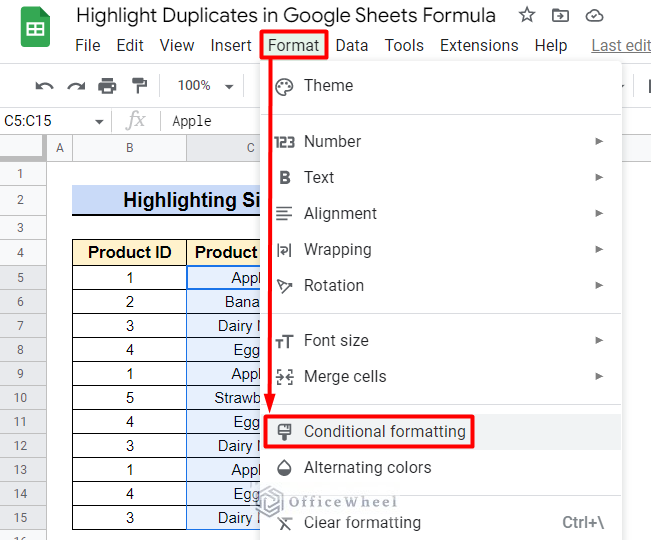Screen dimensions: 651x540
Task: Check the cloud save status icon
Action: pos(594,15)
